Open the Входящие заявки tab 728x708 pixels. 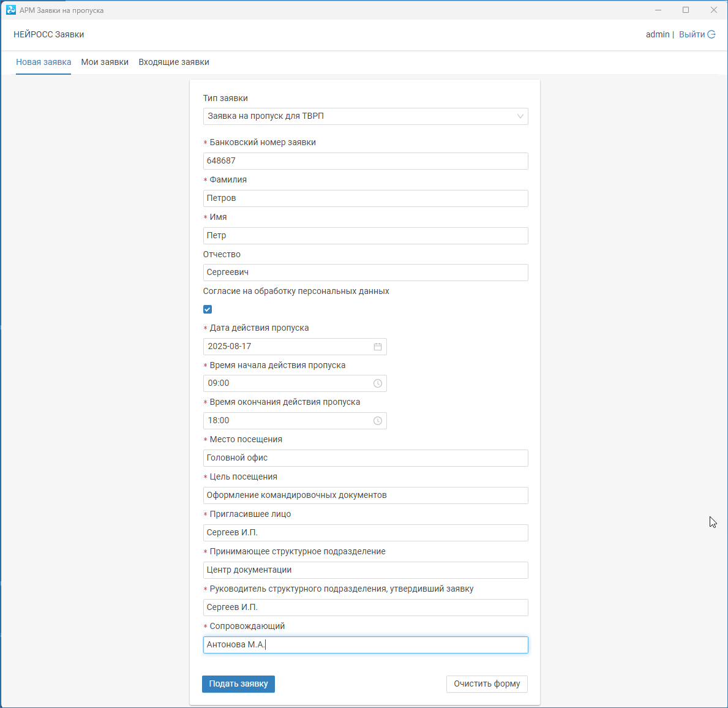click(174, 62)
